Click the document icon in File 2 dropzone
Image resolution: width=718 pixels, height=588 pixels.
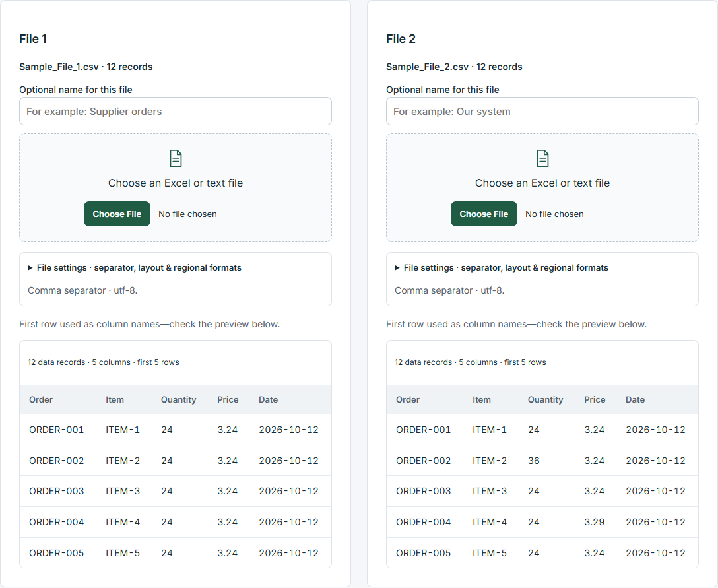pos(542,158)
